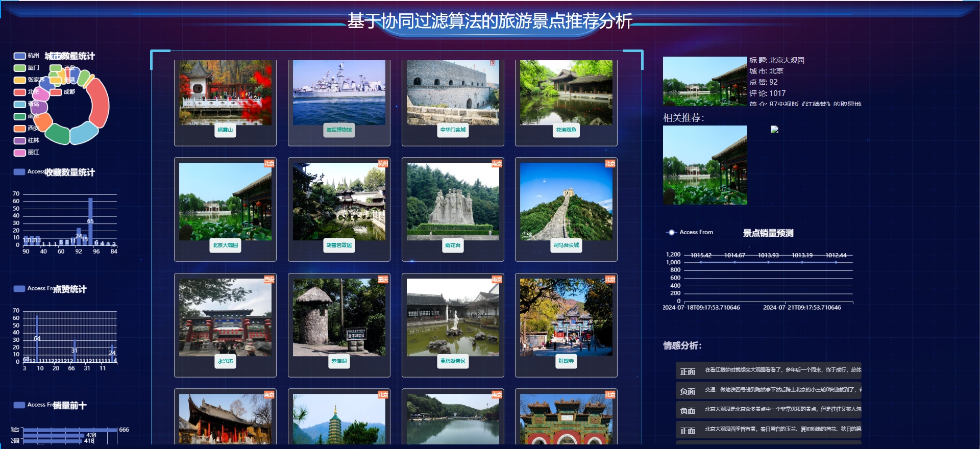Click the top bar valued 666
Image resolution: width=980 pixels, height=449 pixels.
[70, 430]
